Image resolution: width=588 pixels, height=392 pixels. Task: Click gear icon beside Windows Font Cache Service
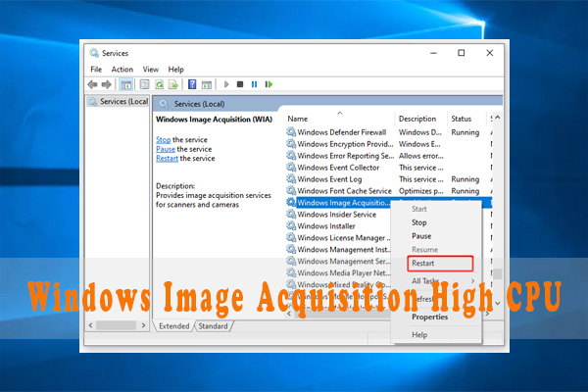tap(291, 190)
